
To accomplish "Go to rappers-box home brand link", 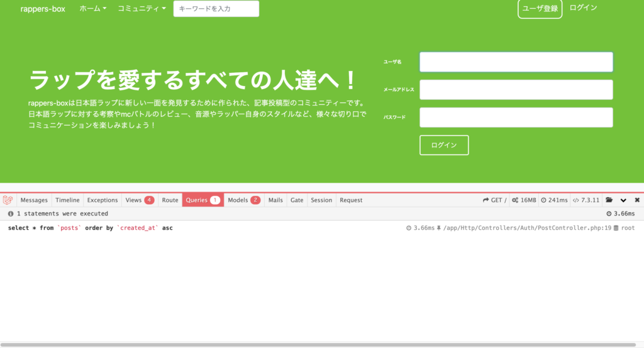I will click(x=43, y=9).
